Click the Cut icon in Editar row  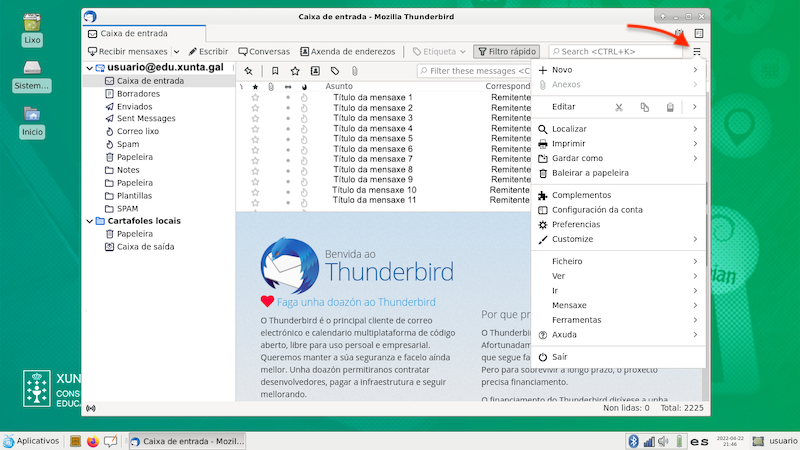[618, 107]
